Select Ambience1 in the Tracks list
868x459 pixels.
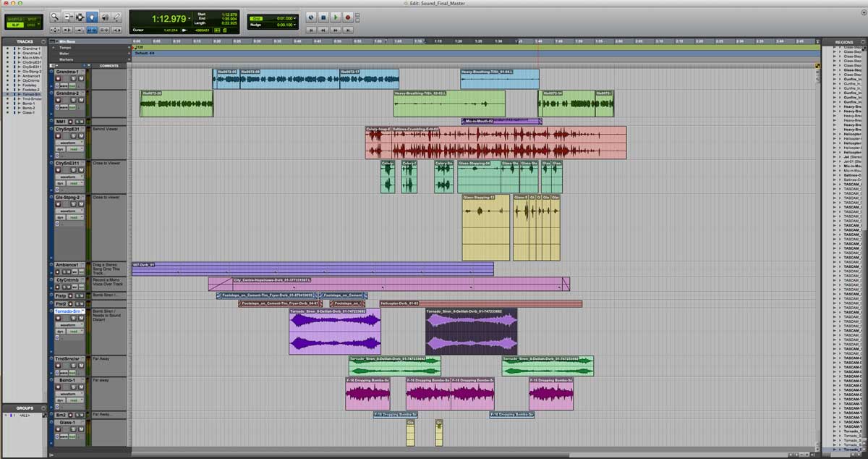31,76
